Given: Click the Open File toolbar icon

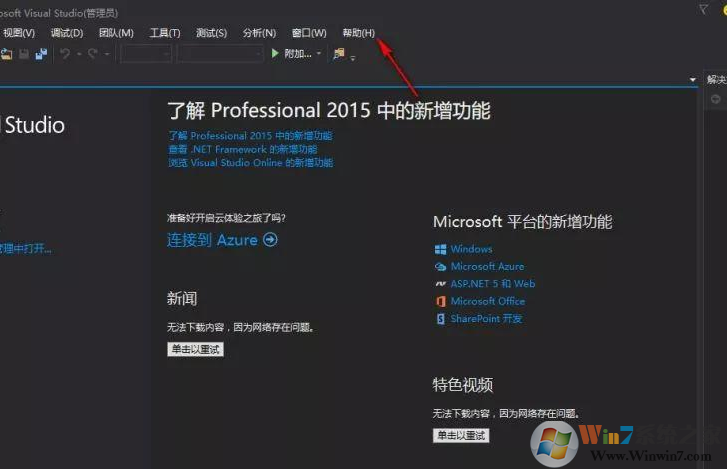Looking at the screenshot, I should (6, 54).
